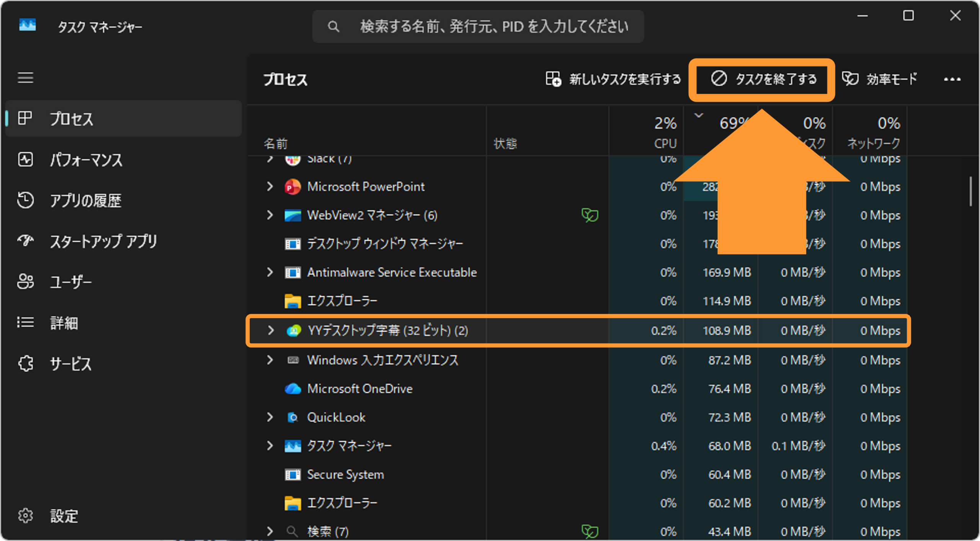
Task: Click the vertical scrollbar of process list
Action: tap(970, 191)
